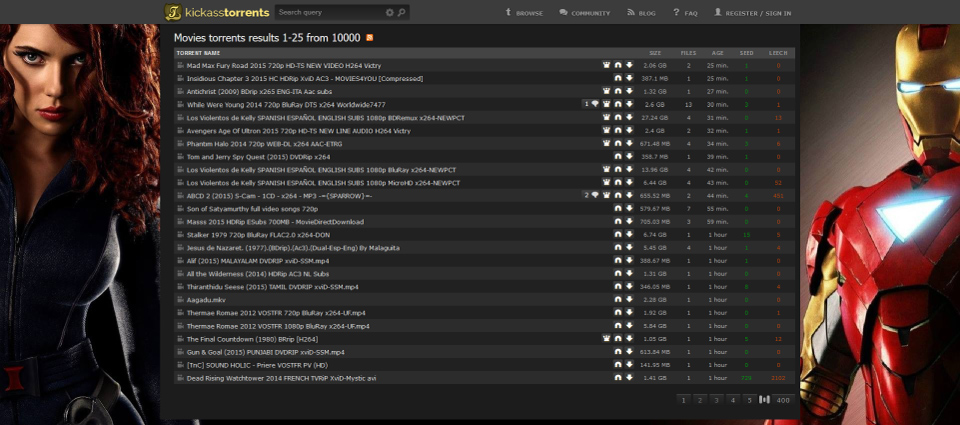Open Register / Sign In

752,13
